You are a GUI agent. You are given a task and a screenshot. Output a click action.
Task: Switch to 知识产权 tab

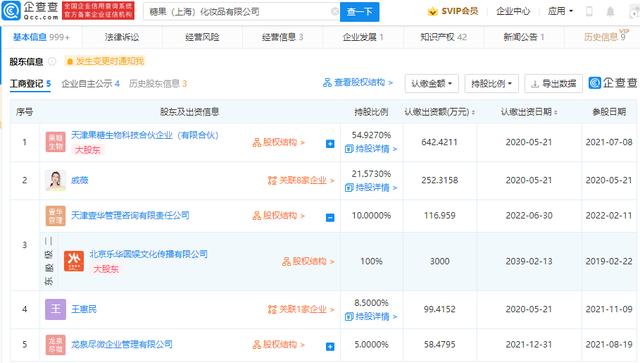444,37
